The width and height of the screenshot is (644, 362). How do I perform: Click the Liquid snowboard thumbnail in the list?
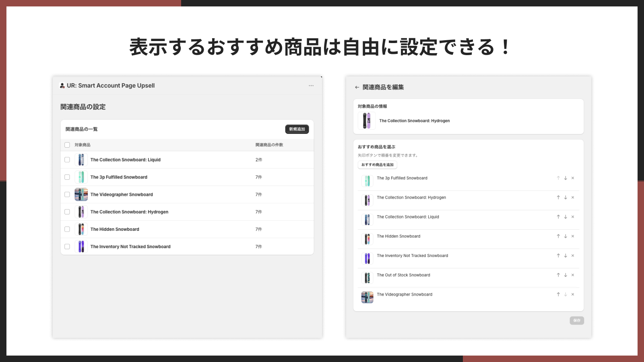click(x=81, y=160)
